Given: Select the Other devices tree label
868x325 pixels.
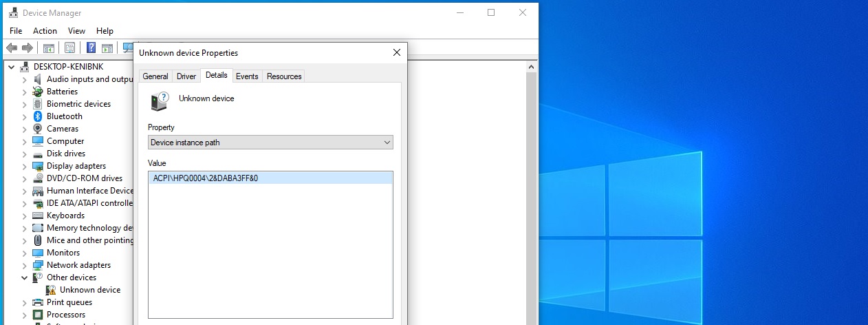Looking at the screenshot, I should tap(72, 277).
